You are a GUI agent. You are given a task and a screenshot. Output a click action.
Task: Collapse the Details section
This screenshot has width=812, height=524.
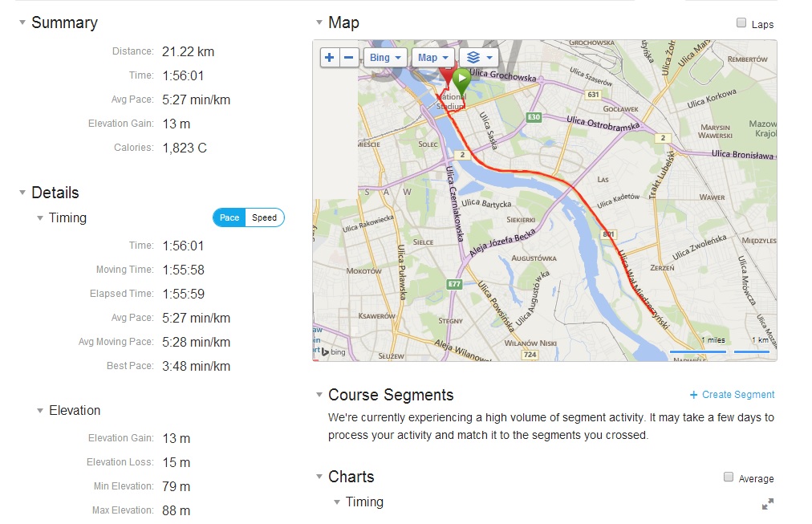click(22, 193)
